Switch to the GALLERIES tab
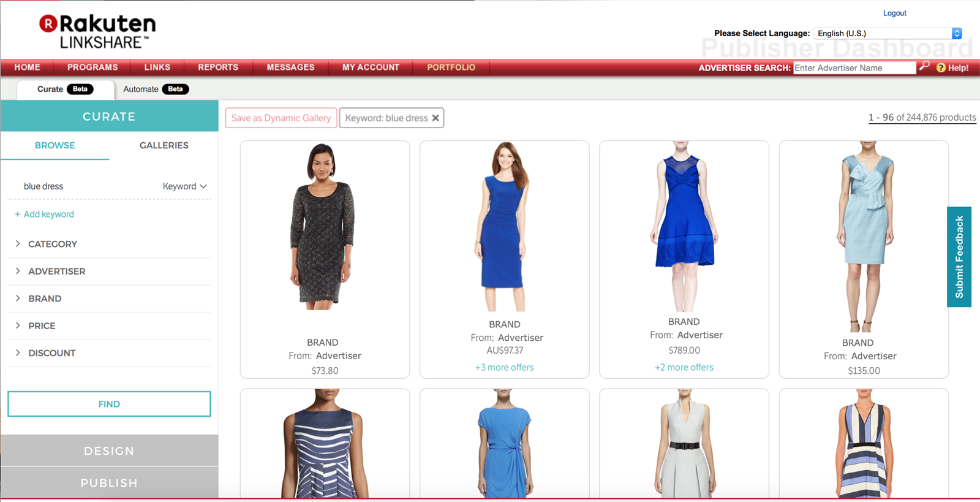The height and width of the screenshot is (502, 980). coord(164,145)
